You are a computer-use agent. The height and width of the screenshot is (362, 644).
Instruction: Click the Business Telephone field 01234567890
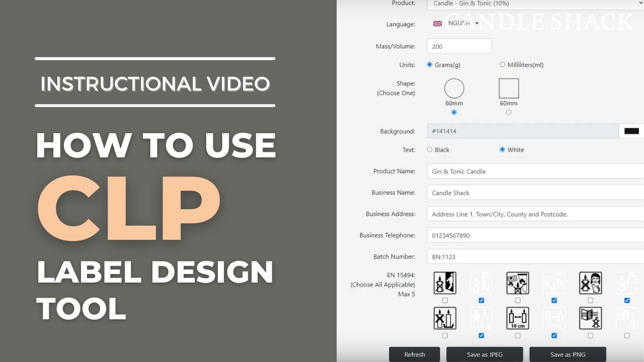point(535,235)
